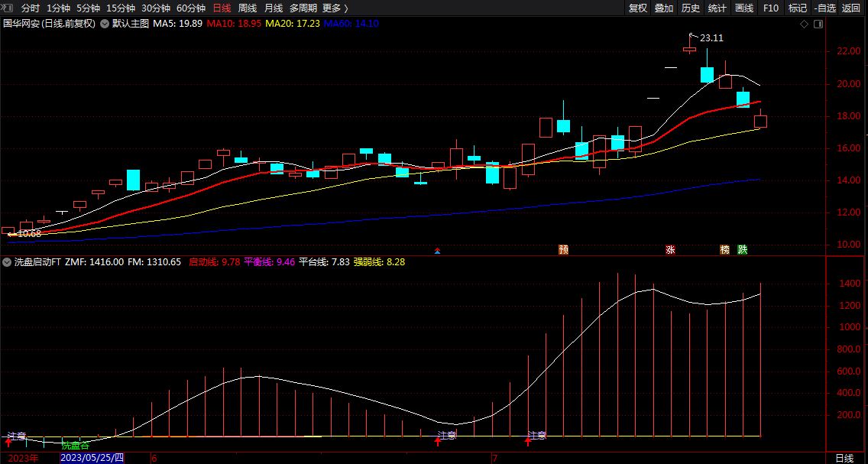
Task: Click the MA5: 19.89 value
Action: click(178, 24)
